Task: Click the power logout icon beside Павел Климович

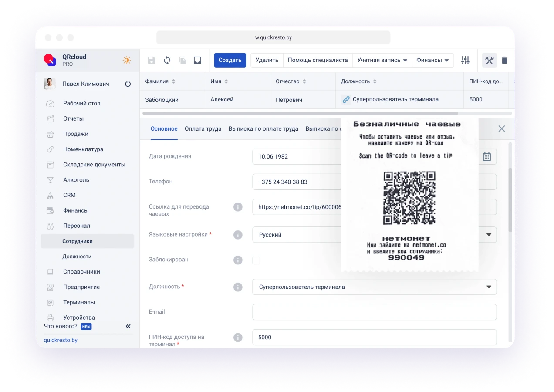Action: pyautogui.click(x=128, y=84)
